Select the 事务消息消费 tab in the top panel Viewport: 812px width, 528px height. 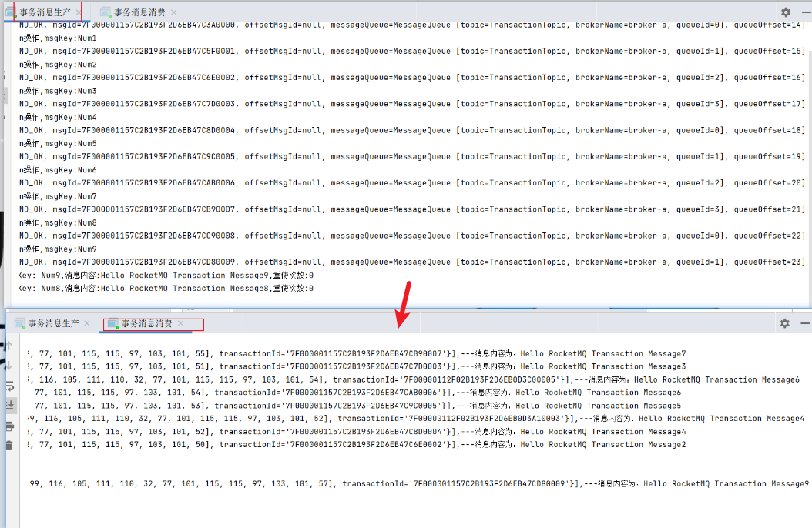[x=139, y=12]
